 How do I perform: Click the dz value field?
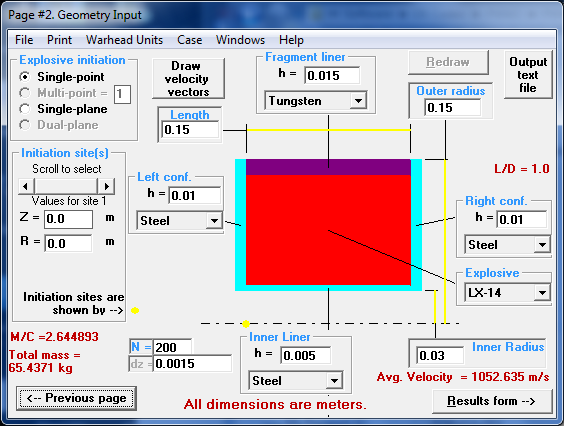[x=193, y=363]
